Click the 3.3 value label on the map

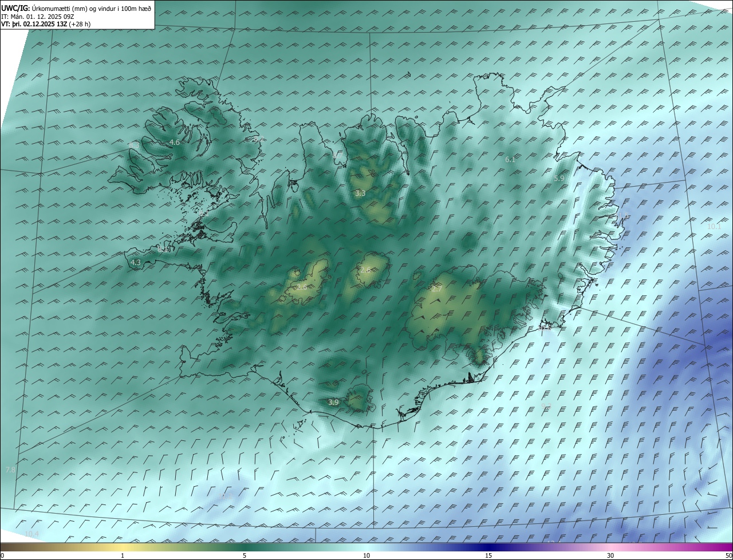point(360,194)
